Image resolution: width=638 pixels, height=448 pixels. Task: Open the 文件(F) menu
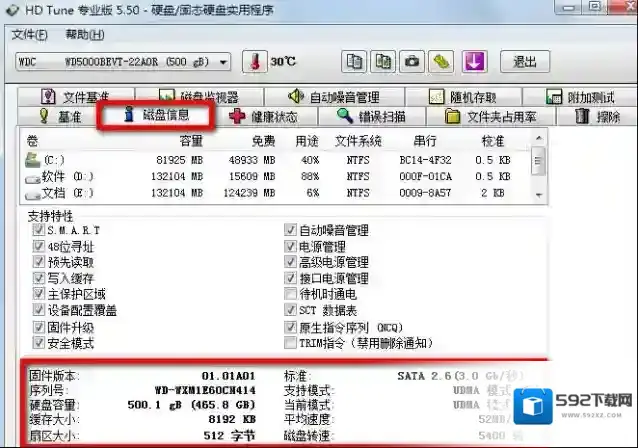point(29,35)
